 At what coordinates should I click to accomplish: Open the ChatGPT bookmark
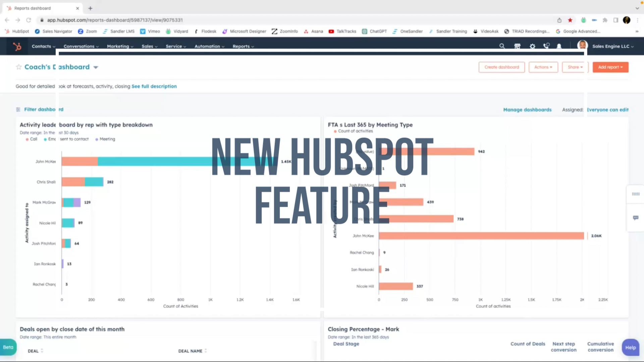click(x=374, y=31)
